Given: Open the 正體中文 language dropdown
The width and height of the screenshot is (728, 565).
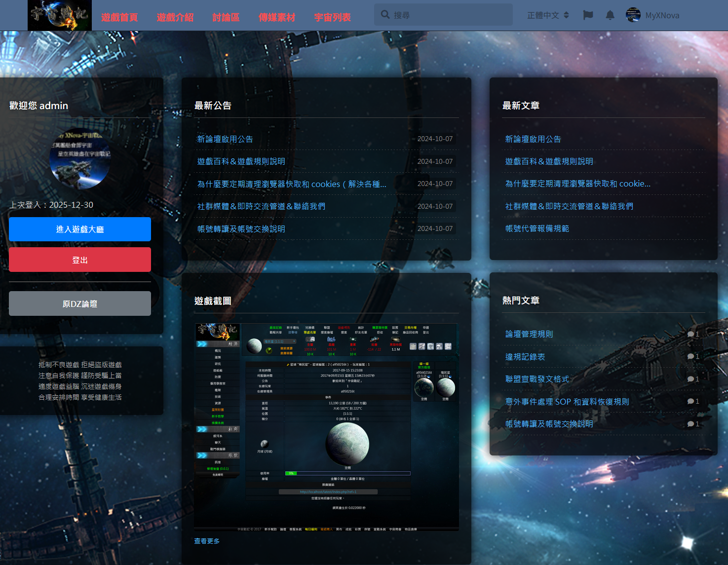Looking at the screenshot, I should point(547,15).
